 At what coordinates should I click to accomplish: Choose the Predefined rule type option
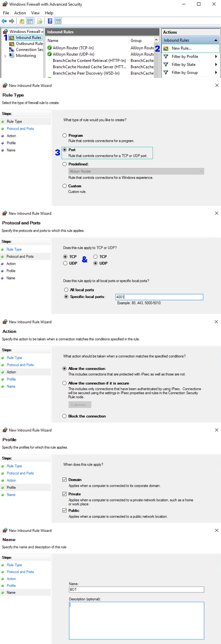(x=65, y=164)
